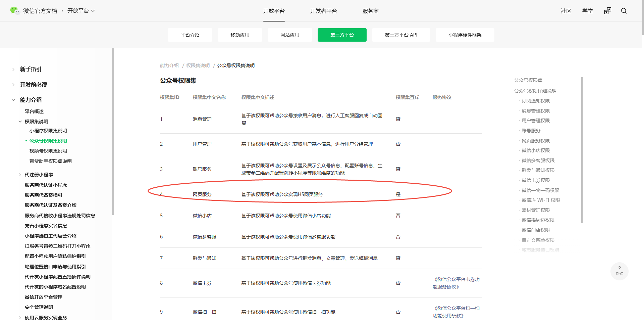Open 平台概述 in sidebar

click(x=34, y=111)
